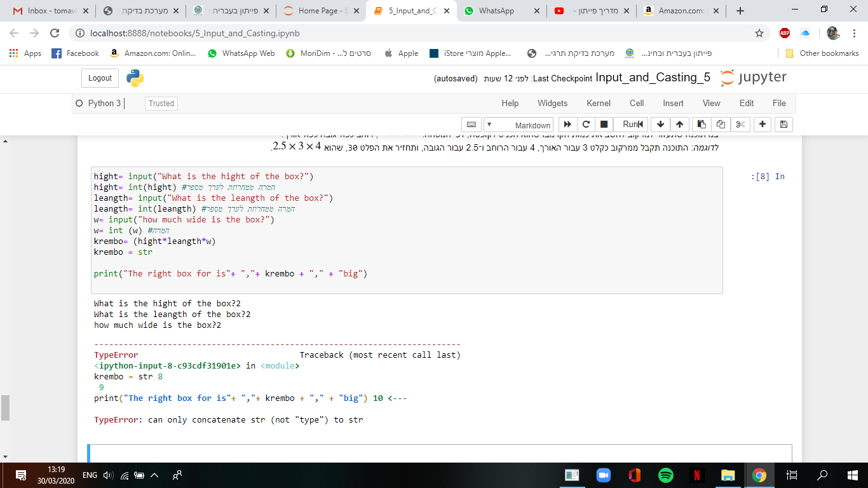Cut the selected cell using scissors icon

click(740, 125)
